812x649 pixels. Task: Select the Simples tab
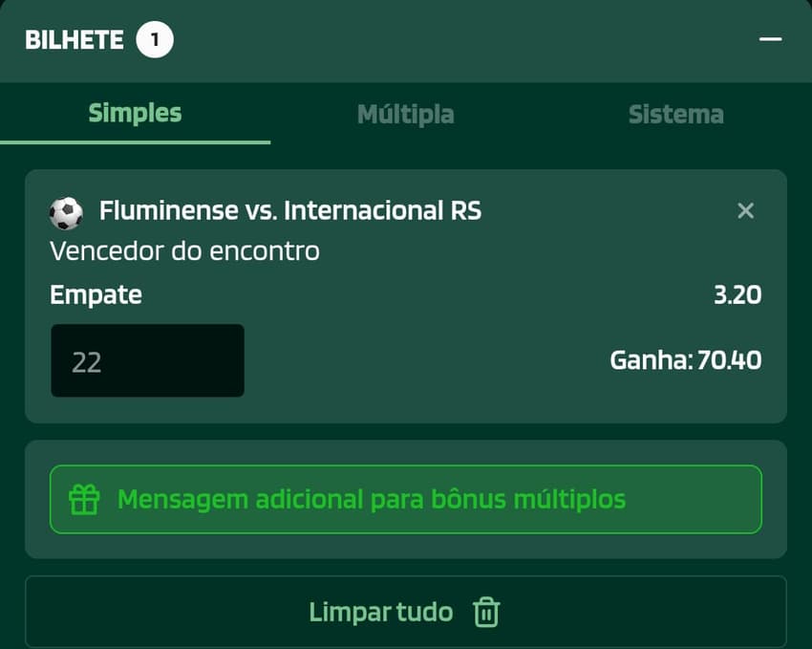pyautogui.click(x=135, y=113)
